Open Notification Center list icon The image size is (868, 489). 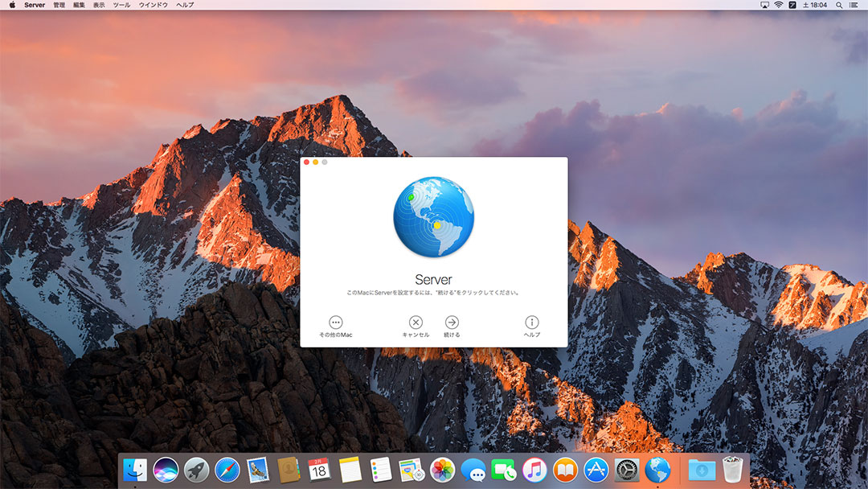click(854, 5)
